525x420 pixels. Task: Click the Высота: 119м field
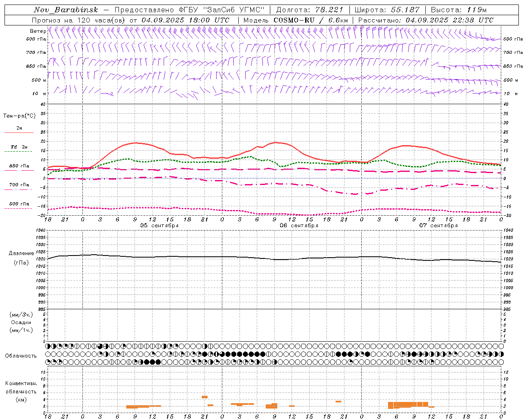click(459, 10)
